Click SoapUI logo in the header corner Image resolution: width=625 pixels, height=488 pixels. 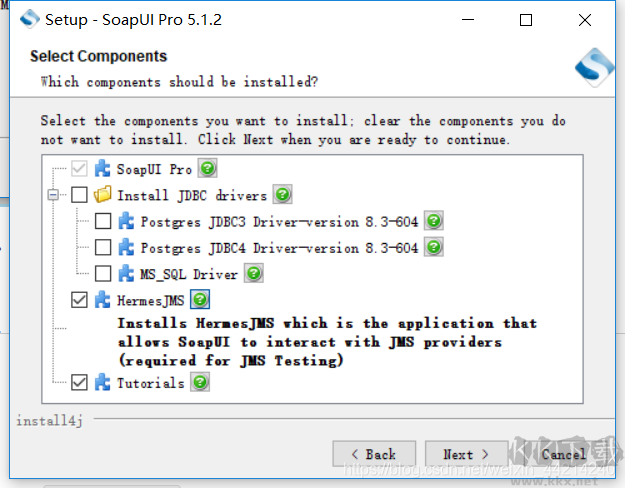click(594, 67)
